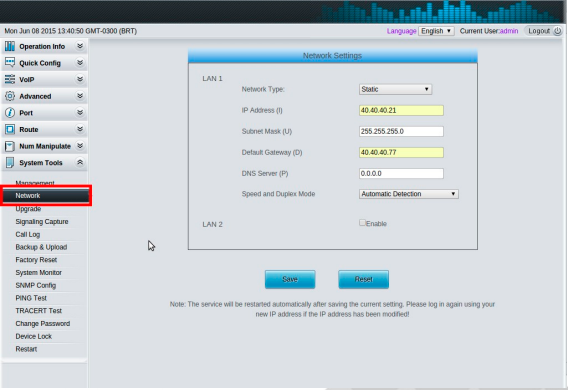Open Device Lock page
The width and height of the screenshot is (568, 390).
tap(33, 336)
